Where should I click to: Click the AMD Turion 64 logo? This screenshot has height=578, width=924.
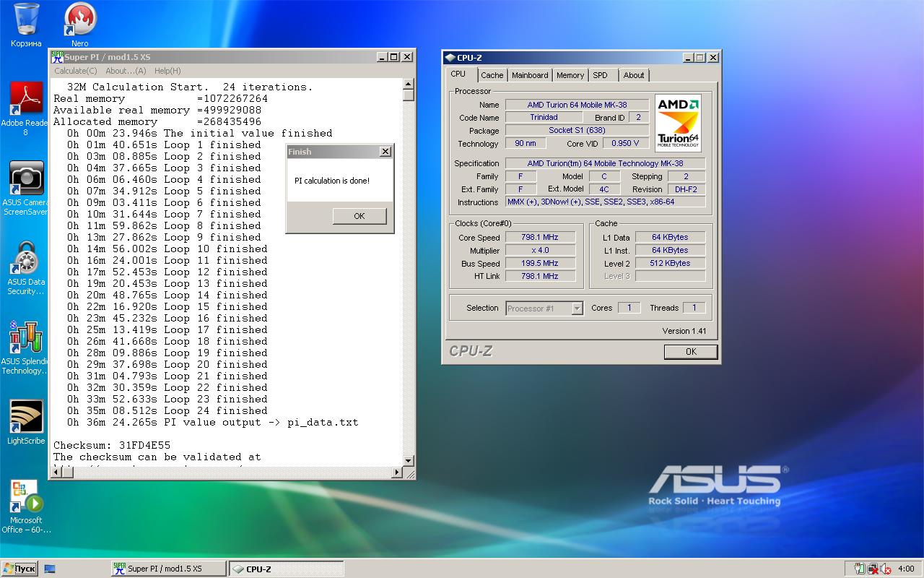click(678, 123)
